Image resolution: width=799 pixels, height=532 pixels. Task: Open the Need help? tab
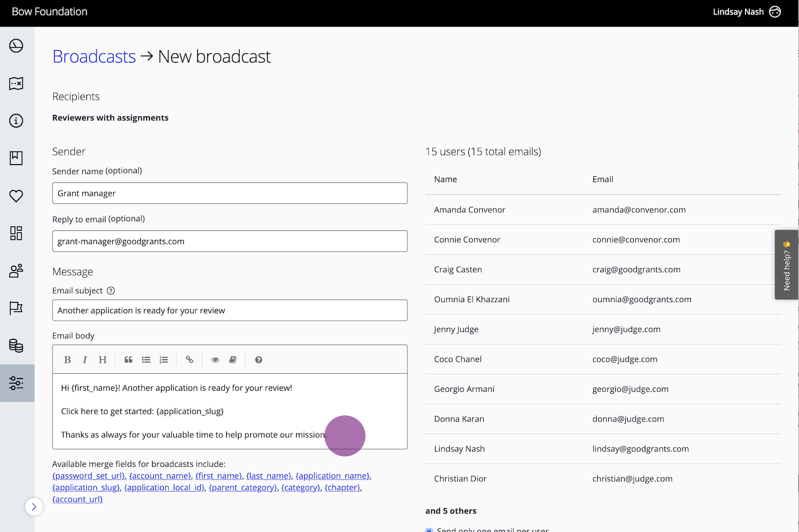click(787, 265)
